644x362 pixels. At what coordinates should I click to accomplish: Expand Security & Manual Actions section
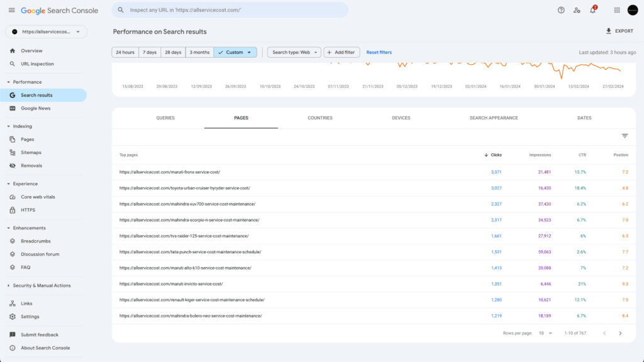pyautogui.click(x=9, y=286)
